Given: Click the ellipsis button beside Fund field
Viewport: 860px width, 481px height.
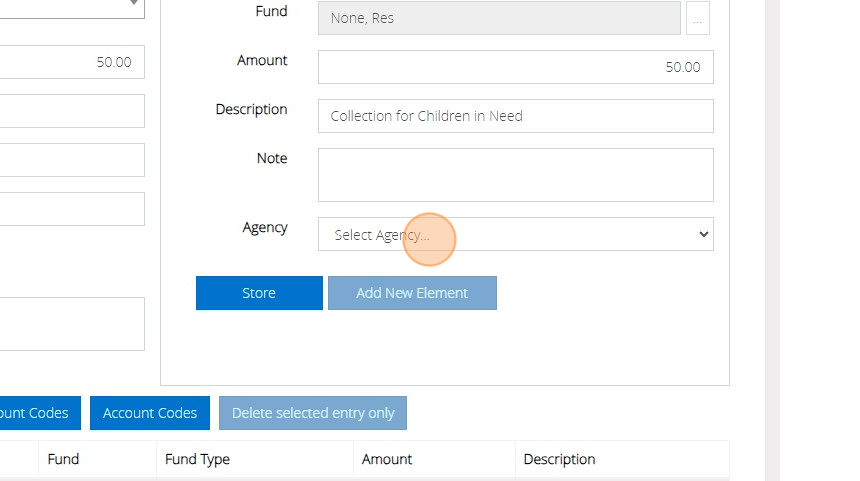Looking at the screenshot, I should (x=697, y=18).
